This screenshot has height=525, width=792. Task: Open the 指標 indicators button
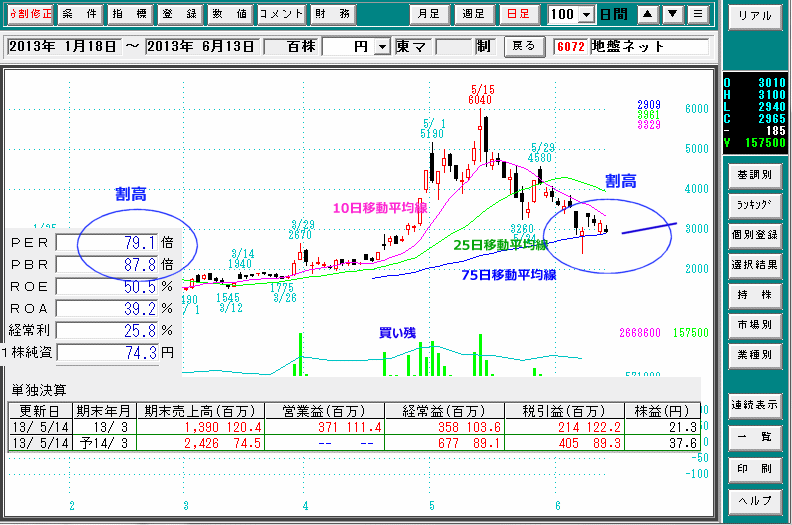pyautogui.click(x=129, y=14)
